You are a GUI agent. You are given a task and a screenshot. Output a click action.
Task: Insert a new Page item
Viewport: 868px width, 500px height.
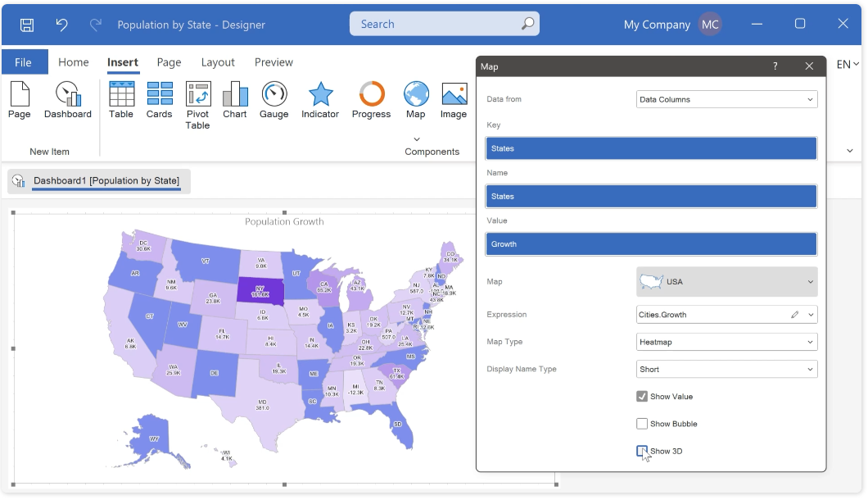click(x=20, y=100)
